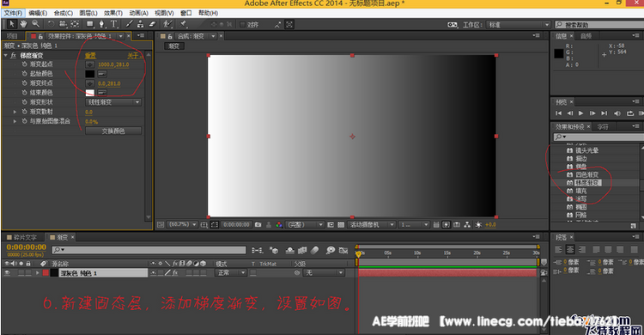Click the stopwatch next to 起始颜色
644x335 pixels.
pyautogui.click(x=25, y=74)
